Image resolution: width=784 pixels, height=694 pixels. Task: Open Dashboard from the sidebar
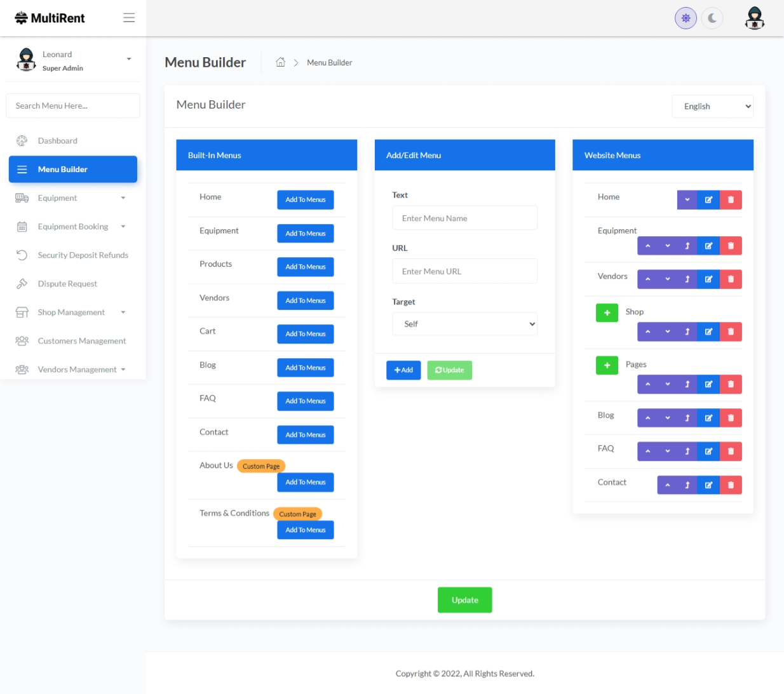tap(57, 141)
